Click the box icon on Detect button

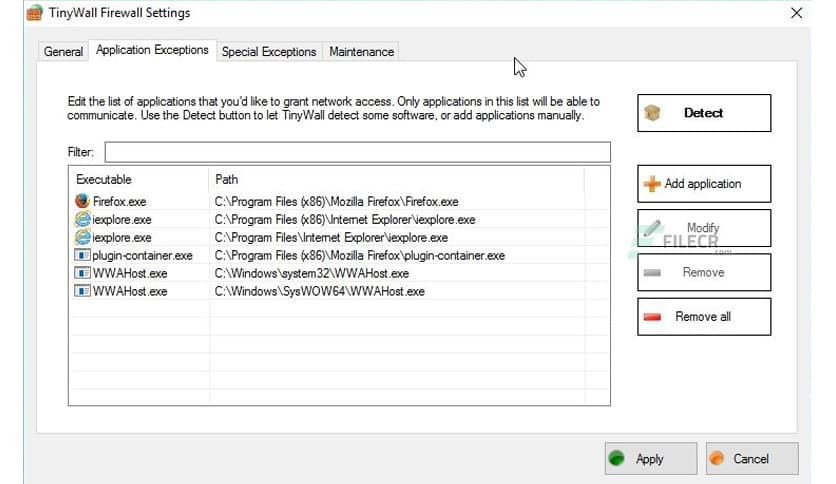652,113
